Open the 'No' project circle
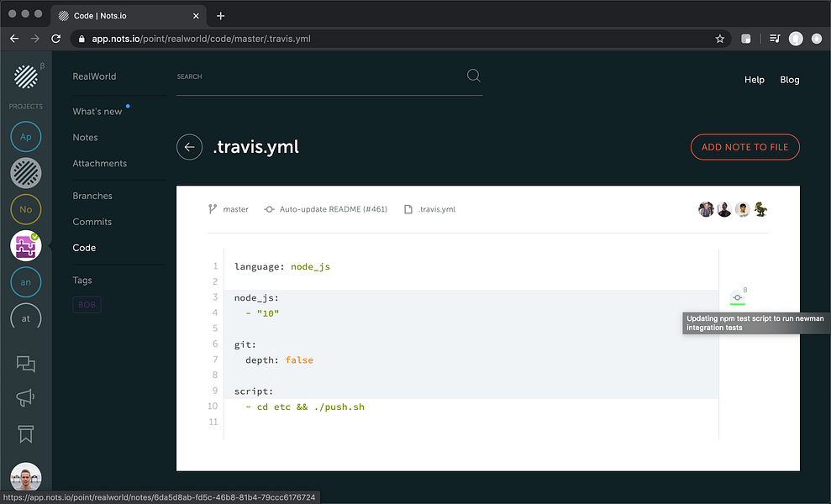 click(x=25, y=209)
